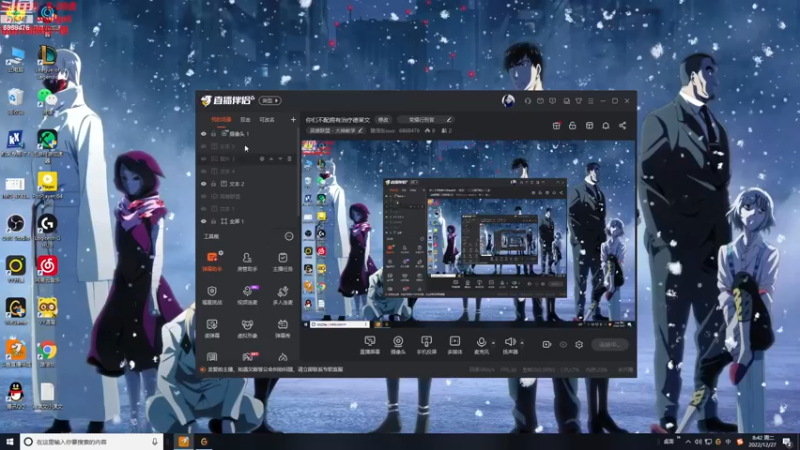Hide the 文本 2 layer
Screen dimensions: 800x450
[x=204, y=184]
